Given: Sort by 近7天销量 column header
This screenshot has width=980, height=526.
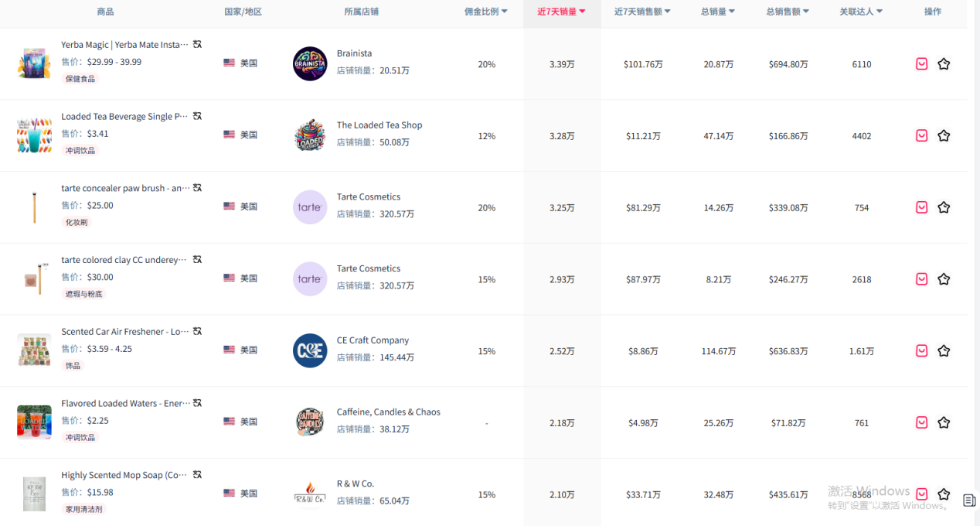Looking at the screenshot, I should tap(562, 12).
